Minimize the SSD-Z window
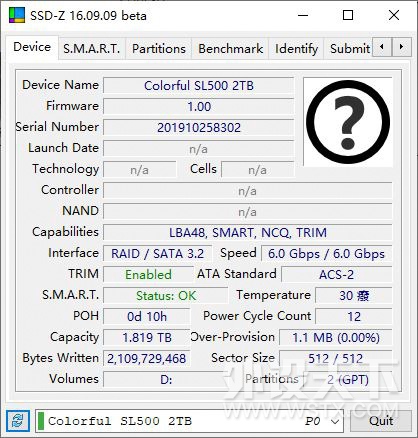The width and height of the screenshot is (418, 438). pos(303,15)
